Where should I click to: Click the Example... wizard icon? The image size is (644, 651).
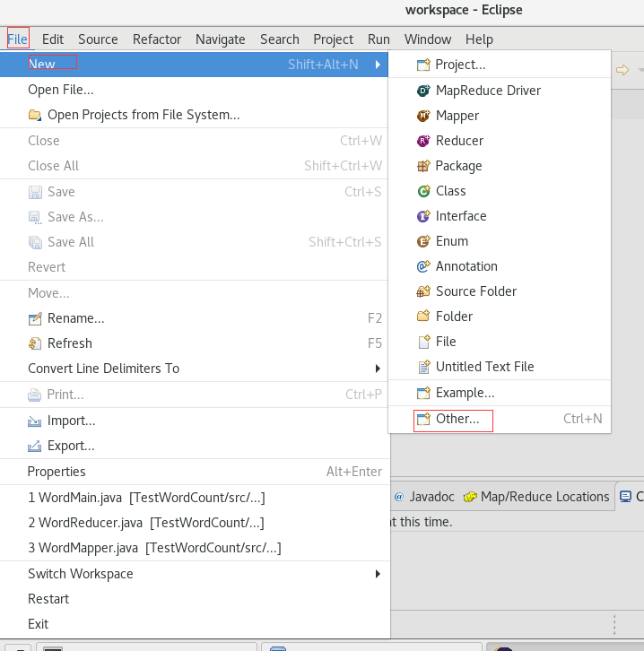click(423, 393)
